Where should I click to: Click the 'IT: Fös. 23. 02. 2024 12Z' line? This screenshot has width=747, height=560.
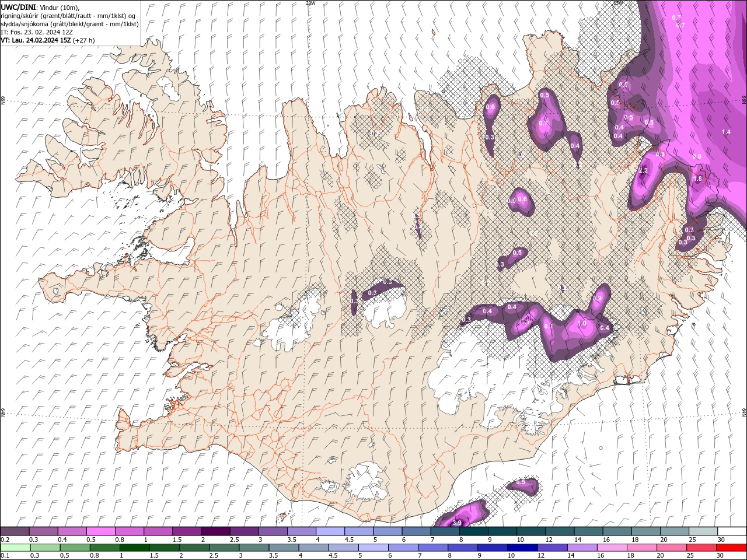[37, 32]
